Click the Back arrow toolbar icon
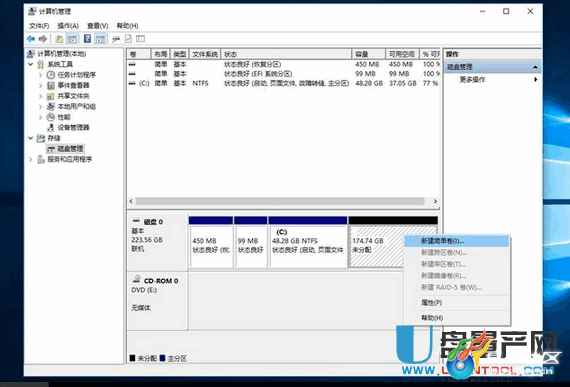Screen dimensions: 570x387 (x=31, y=39)
